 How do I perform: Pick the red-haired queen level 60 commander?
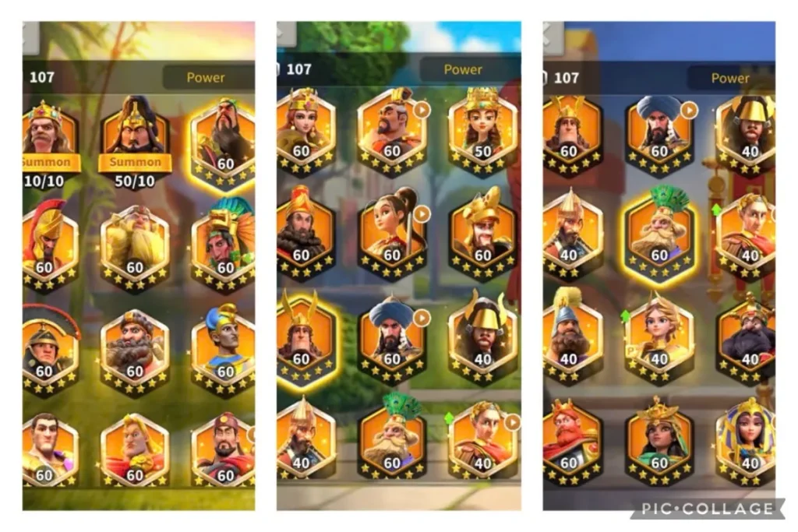[x=305, y=131]
